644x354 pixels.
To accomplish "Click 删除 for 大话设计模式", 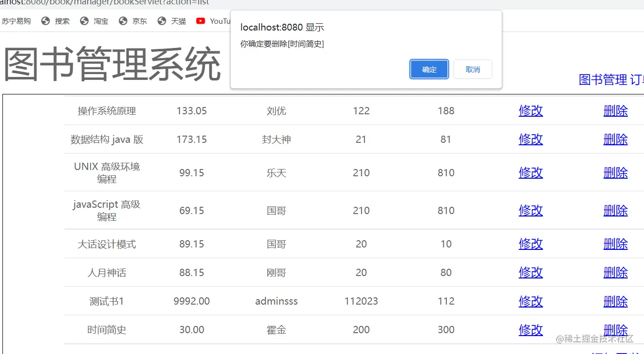I will [x=615, y=244].
